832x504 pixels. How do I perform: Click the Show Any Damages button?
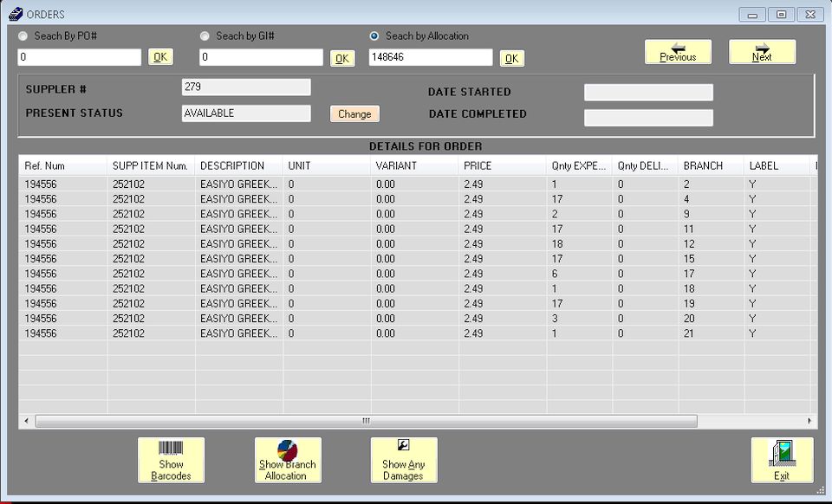(403, 460)
